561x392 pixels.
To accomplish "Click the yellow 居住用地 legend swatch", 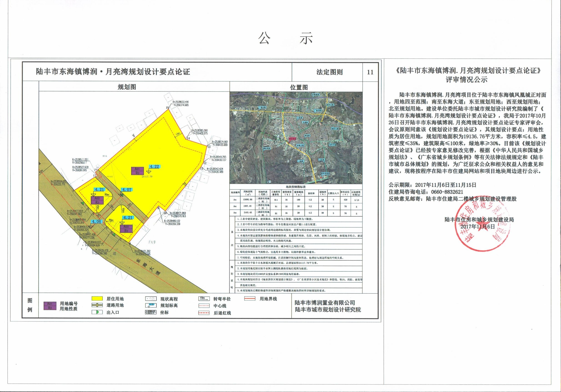I will [97, 299].
